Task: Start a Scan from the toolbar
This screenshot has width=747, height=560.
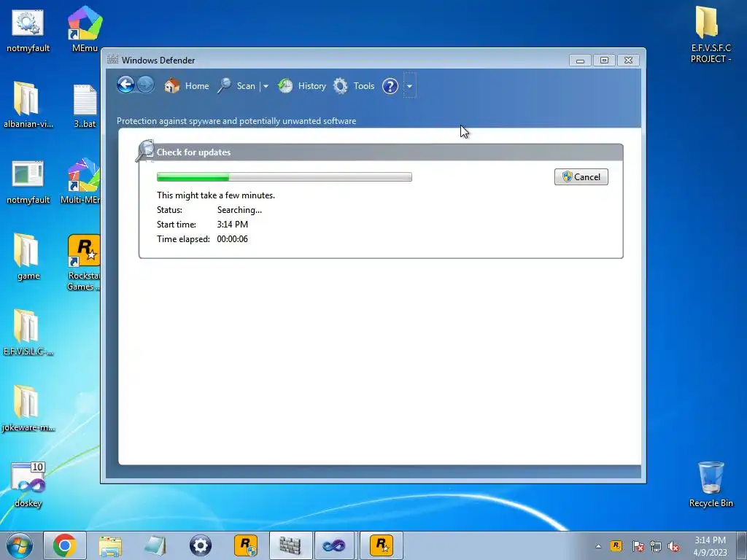Action: pyautogui.click(x=237, y=86)
